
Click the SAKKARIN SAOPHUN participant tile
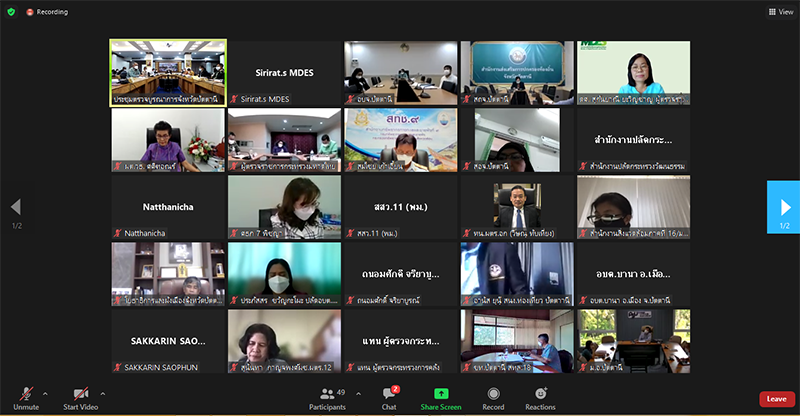click(x=168, y=341)
